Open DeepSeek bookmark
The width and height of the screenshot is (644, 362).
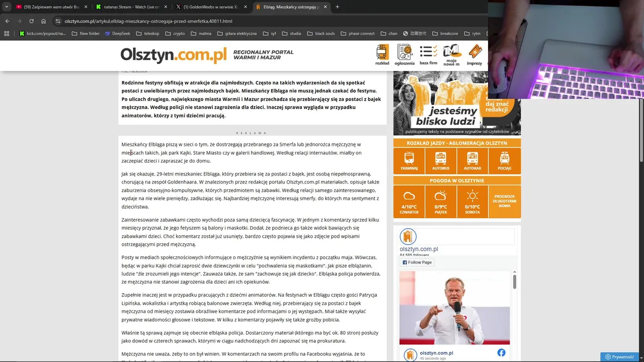(x=118, y=34)
